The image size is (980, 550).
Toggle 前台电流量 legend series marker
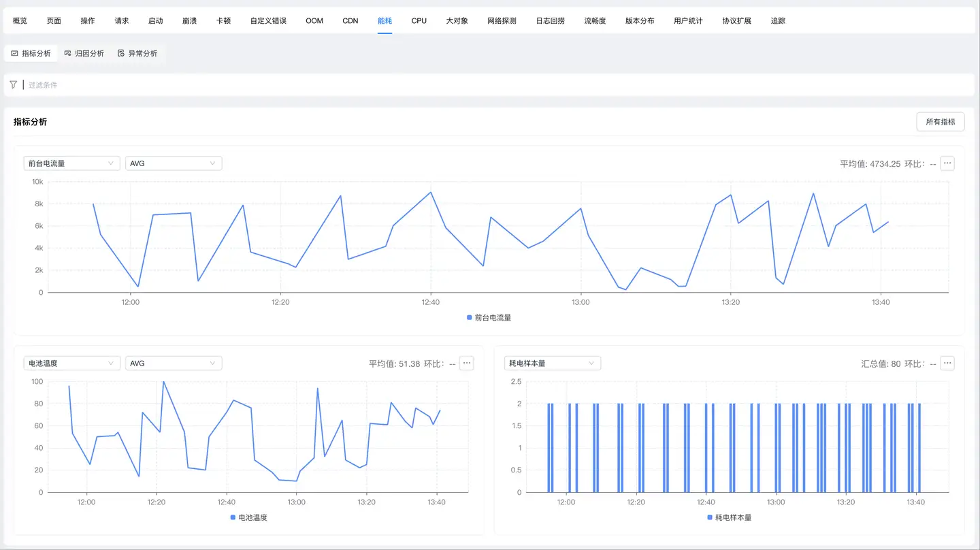click(470, 318)
